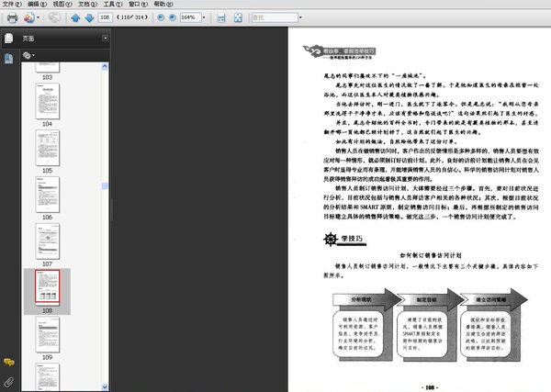This screenshot has width=551, height=392.
Task: Open the 工具 (Tools) menu
Action: pos(113,4)
